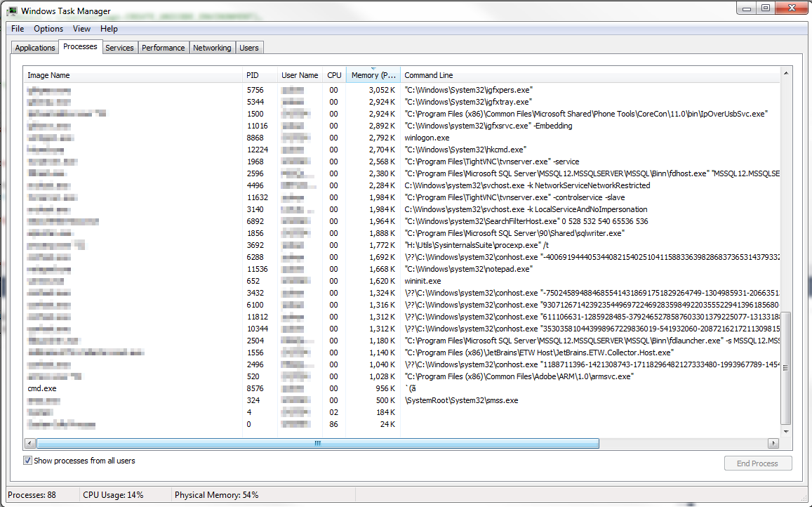This screenshot has width=812, height=507.
Task: Sort by User Name column header
Action: pos(300,75)
